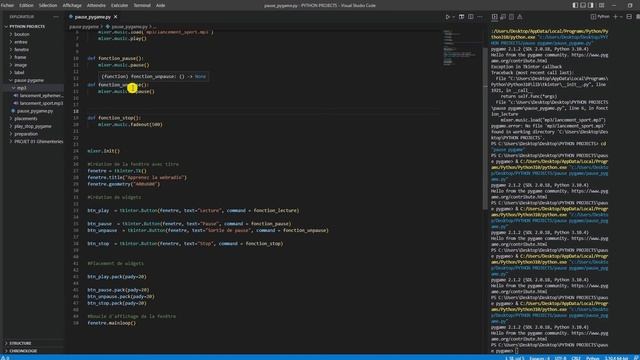Open the Exécuter menu
This screenshot has height=360, width=640.
119,5
